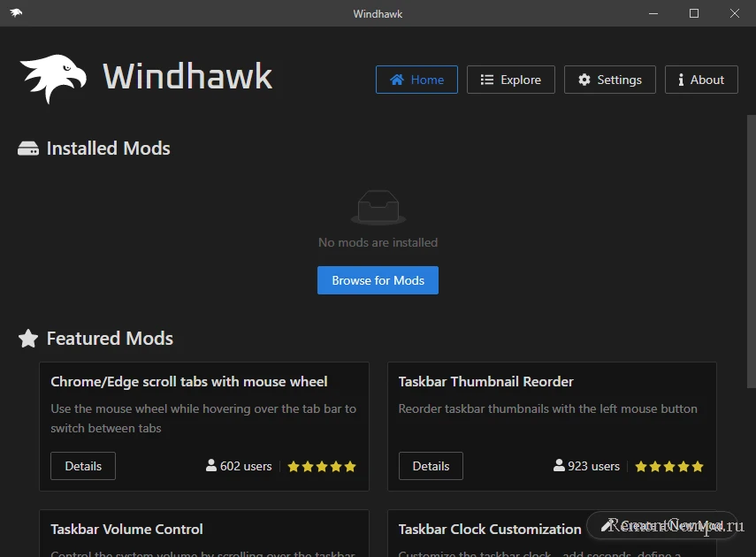Click the Featured Mods star icon
Image resolution: width=756 pixels, height=557 pixels.
click(28, 339)
